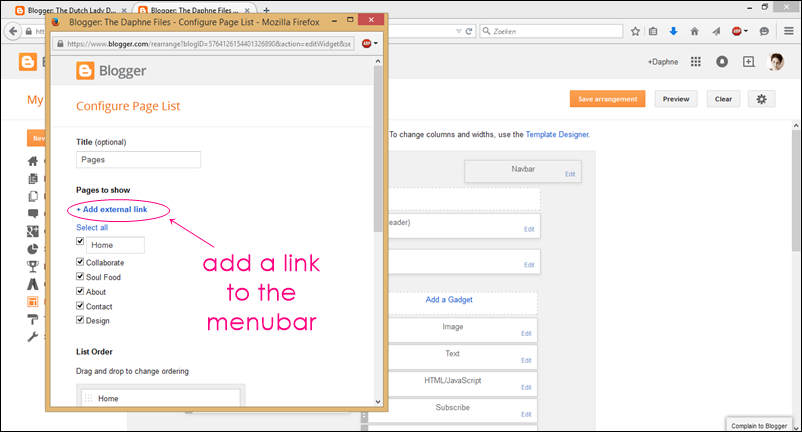Click the Preview button
Screen dimensions: 802x432
[676, 99]
